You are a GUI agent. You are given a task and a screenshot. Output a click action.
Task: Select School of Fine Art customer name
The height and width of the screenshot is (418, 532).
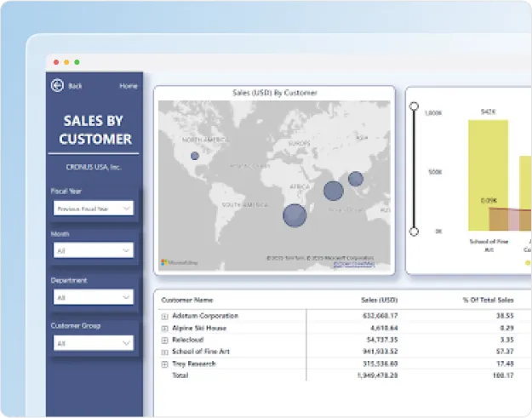tap(201, 352)
